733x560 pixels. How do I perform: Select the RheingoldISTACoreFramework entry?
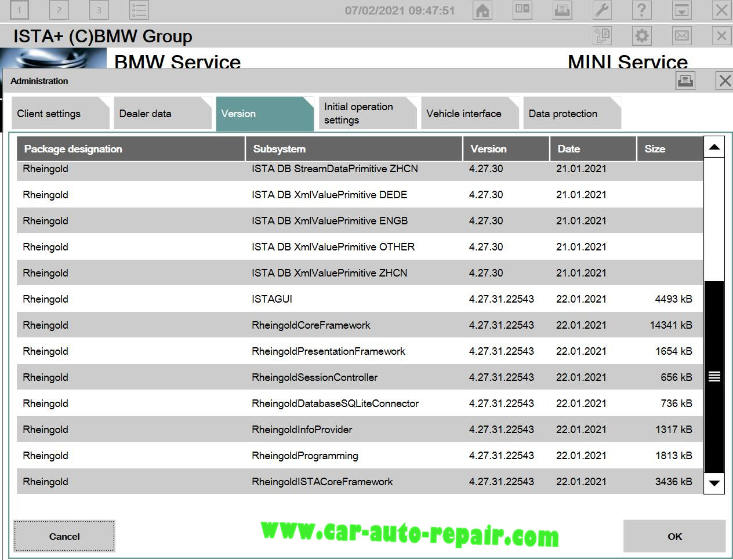point(360,482)
